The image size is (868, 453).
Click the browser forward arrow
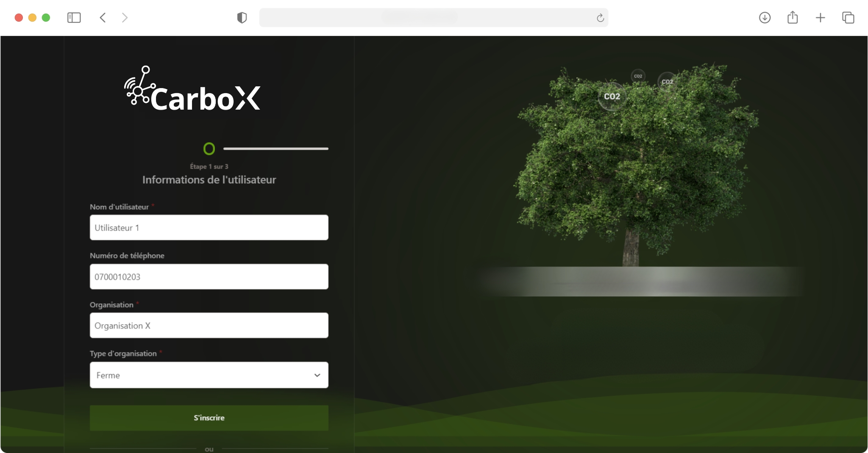click(125, 18)
